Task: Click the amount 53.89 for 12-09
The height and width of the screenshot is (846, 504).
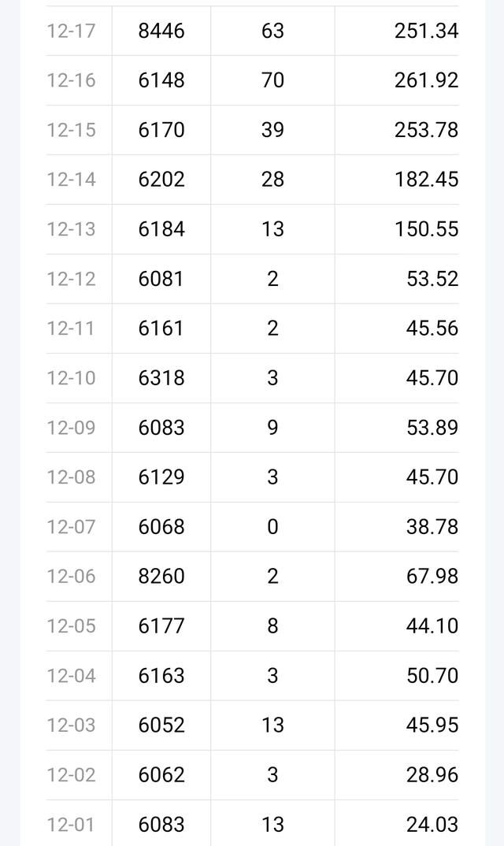Action: 432,428
